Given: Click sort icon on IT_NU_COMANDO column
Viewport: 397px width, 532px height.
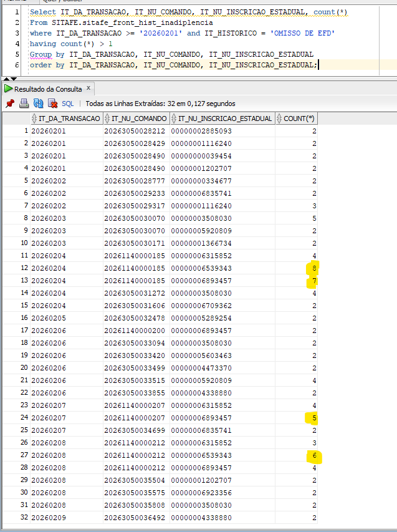Looking at the screenshot, I should coord(108,118).
